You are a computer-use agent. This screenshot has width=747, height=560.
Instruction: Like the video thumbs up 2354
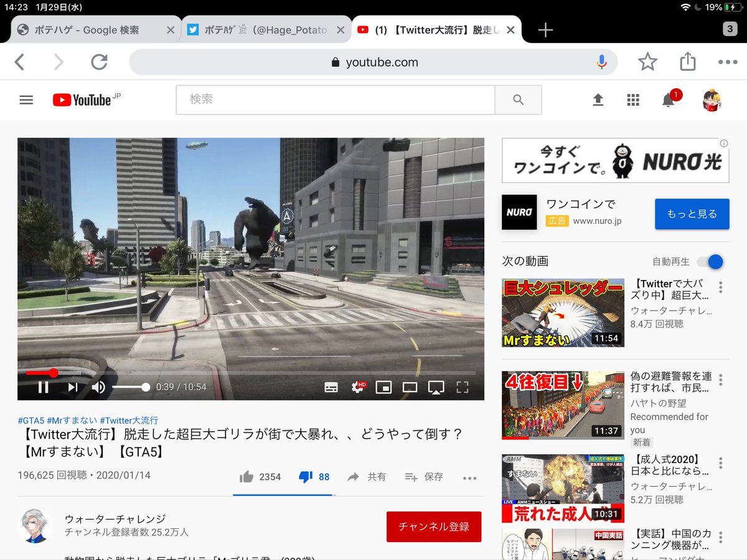(260, 477)
